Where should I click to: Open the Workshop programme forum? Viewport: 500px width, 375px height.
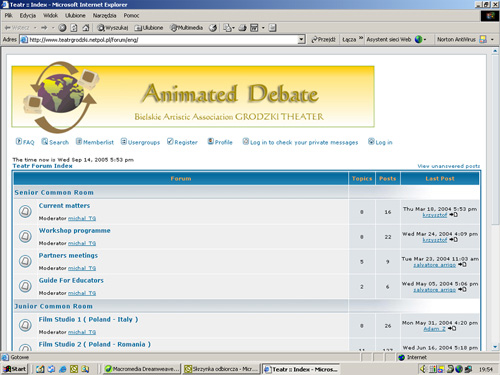74,231
